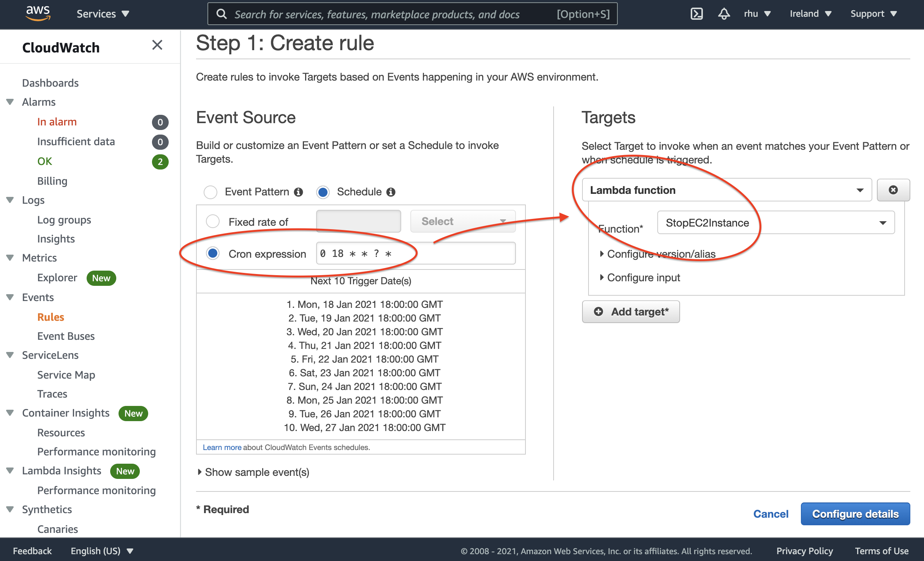Open the Ireland region selector
This screenshot has width=924, height=561.
[811, 14]
